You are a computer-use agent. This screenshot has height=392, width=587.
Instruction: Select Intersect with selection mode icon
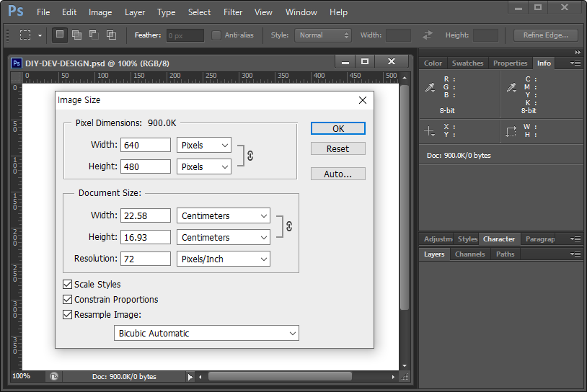coord(111,35)
